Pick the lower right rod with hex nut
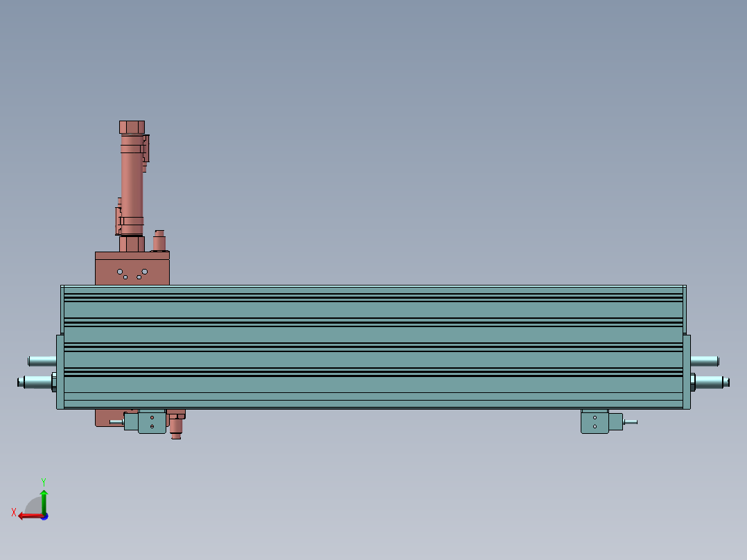Viewport: 747px width, 560px height. tap(710, 382)
